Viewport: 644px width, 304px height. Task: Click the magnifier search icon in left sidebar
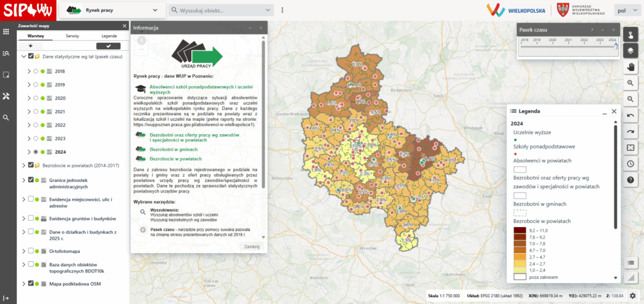click(6, 118)
